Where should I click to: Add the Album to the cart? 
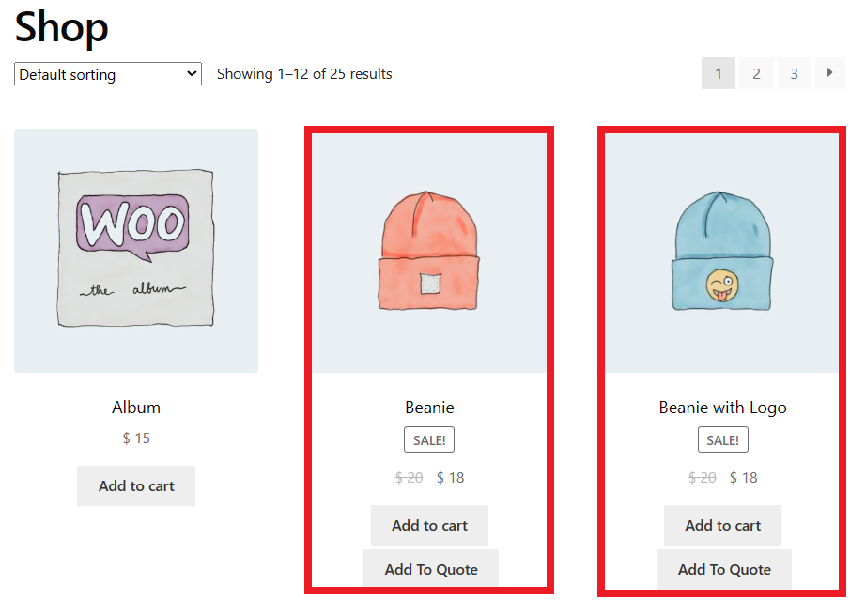point(135,485)
